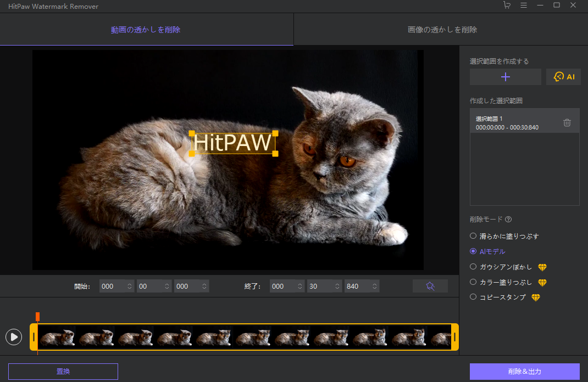Click the help icon beside 削除モード

point(508,220)
